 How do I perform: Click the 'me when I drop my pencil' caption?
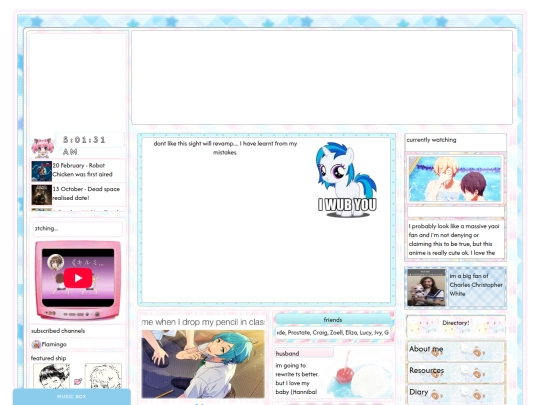pos(203,322)
